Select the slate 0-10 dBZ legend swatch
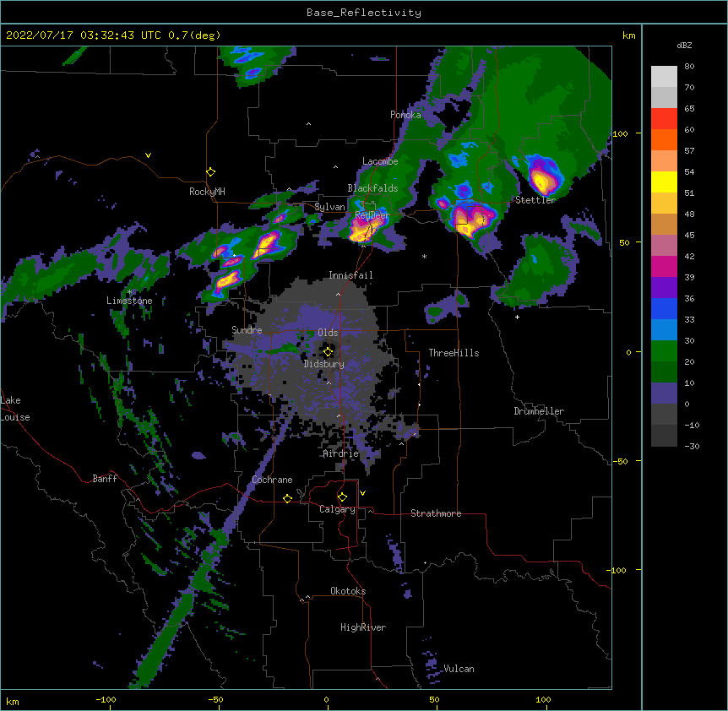Screen dimensions: 728x711 point(664,393)
